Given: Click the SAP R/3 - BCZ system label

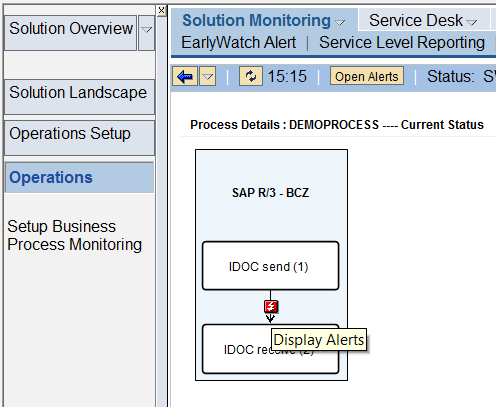Looking at the screenshot, I should click(270, 193).
